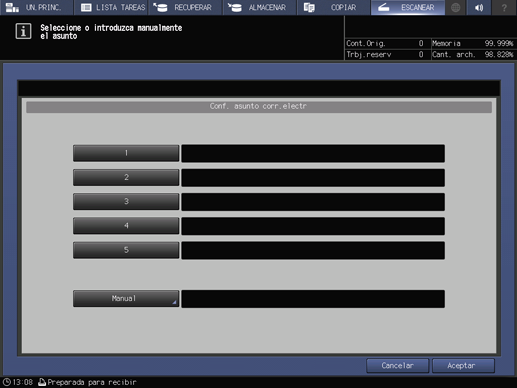Click the printer status icon by Preparada
The height and width of the screenshot is (388, 517).
tap(42, 382)
